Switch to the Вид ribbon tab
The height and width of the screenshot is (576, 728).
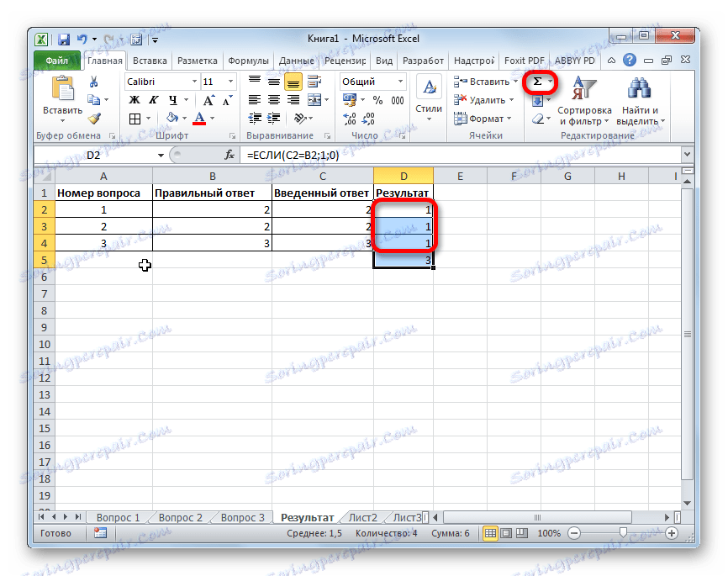pos(384,61)
